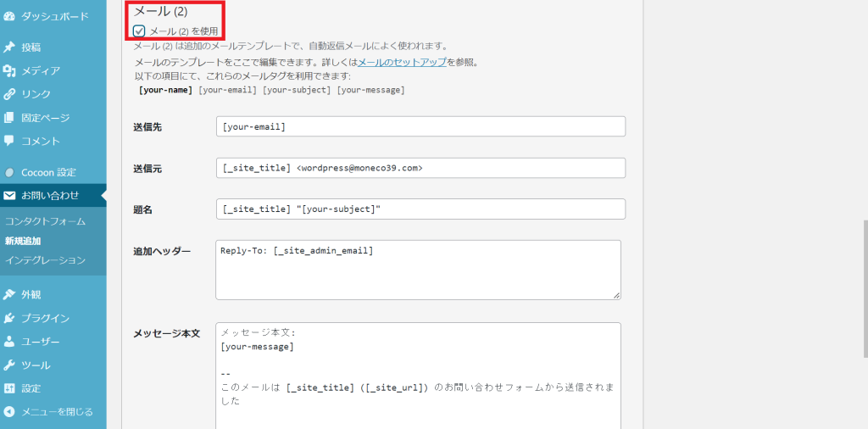Click the Pages icon beside 固定ページ
The height and width of the screenshot is (429, 868).
pos(9,118)
